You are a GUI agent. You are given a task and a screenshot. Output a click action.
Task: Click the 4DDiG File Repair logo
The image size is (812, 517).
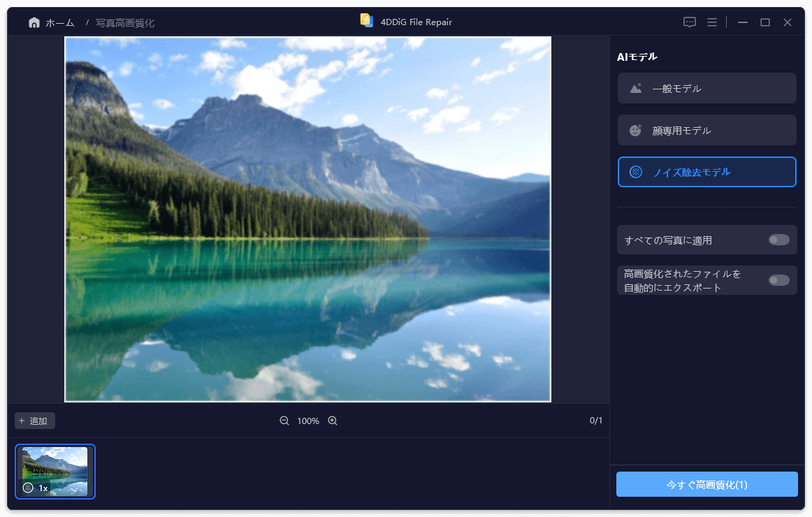pos(367,20)
